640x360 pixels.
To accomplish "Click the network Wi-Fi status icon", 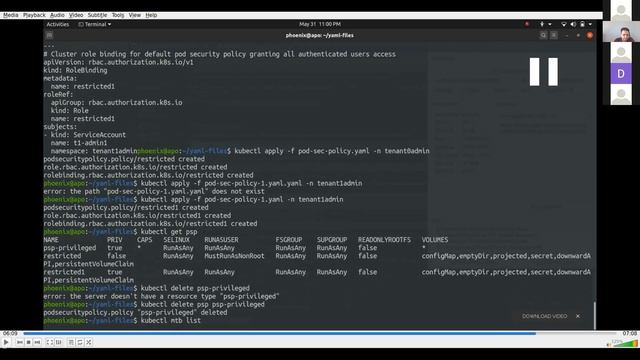I will (564, 24).
